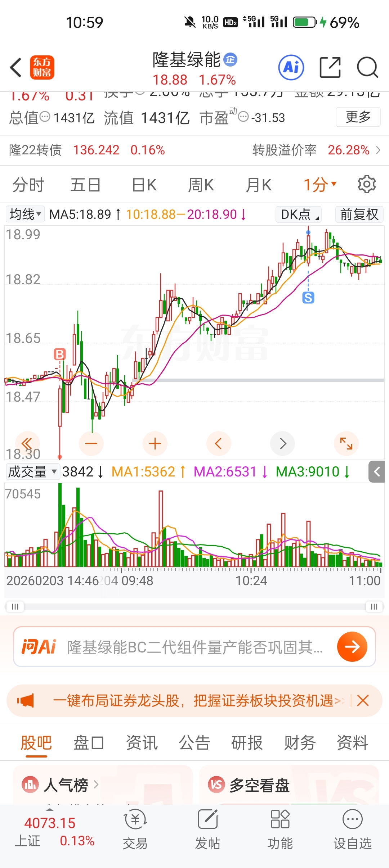The image size is (389, 868).
Task: Tap the share icon in header
Action: point(330,67)
